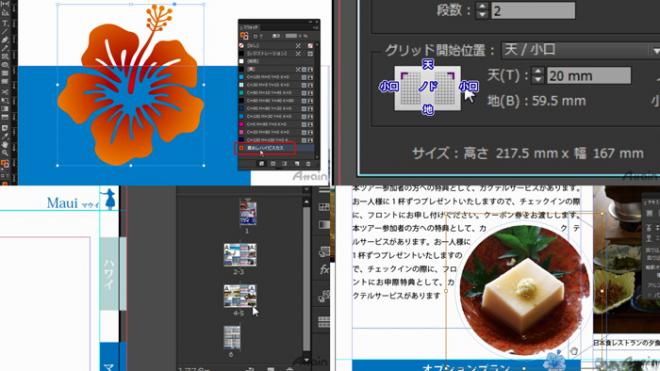Select the Line tool in toolbar

pyautogui.click(x=5, y=32)
